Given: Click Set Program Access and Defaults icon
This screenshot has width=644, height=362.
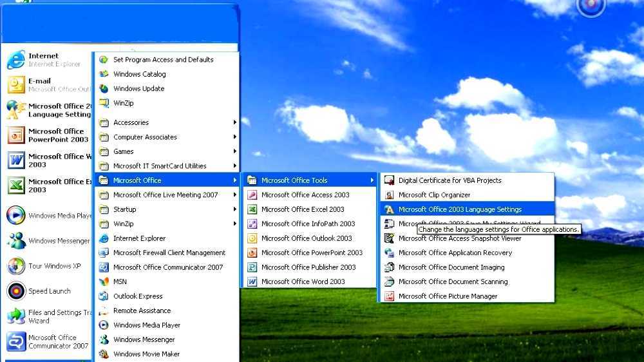Looking at the screenshot, I should click(104, 59).
